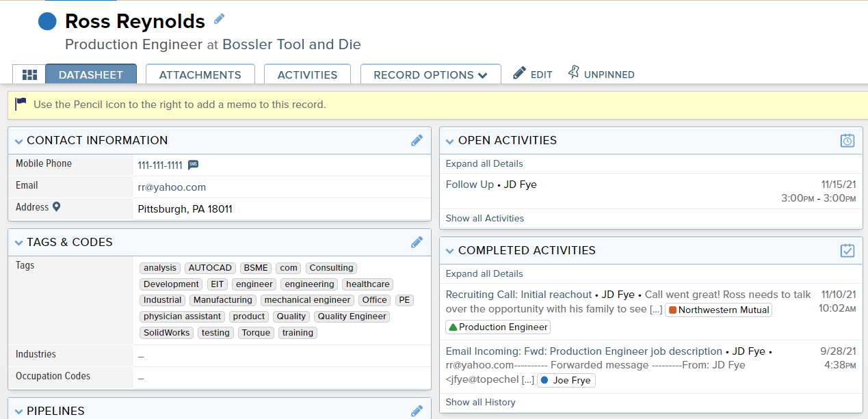This screenshot has height=419, width=868.
Task: Open the Email Incoming Fwd activity entry
Action: [x=584, y=351]
